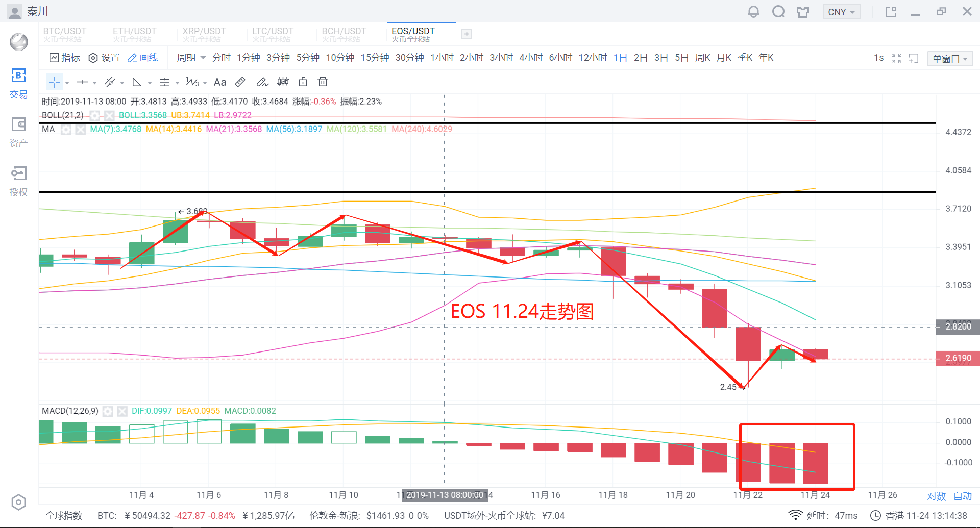Select the 15分钟 timeframe

pos(375,58)
